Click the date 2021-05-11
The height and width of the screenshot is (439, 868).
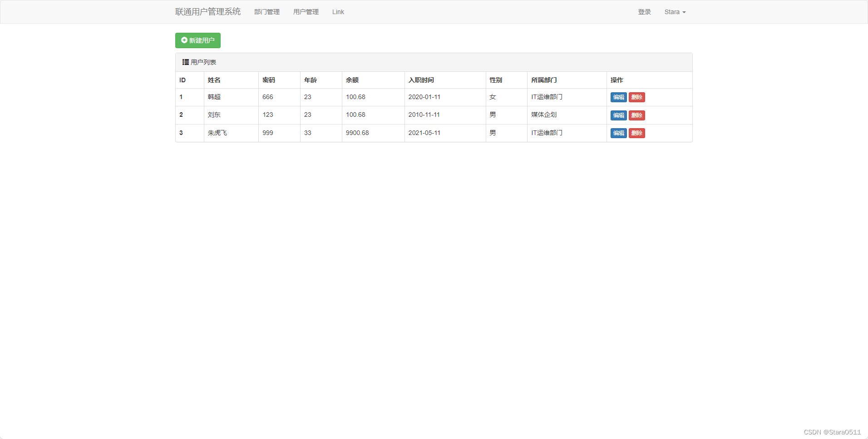[424, 133]
